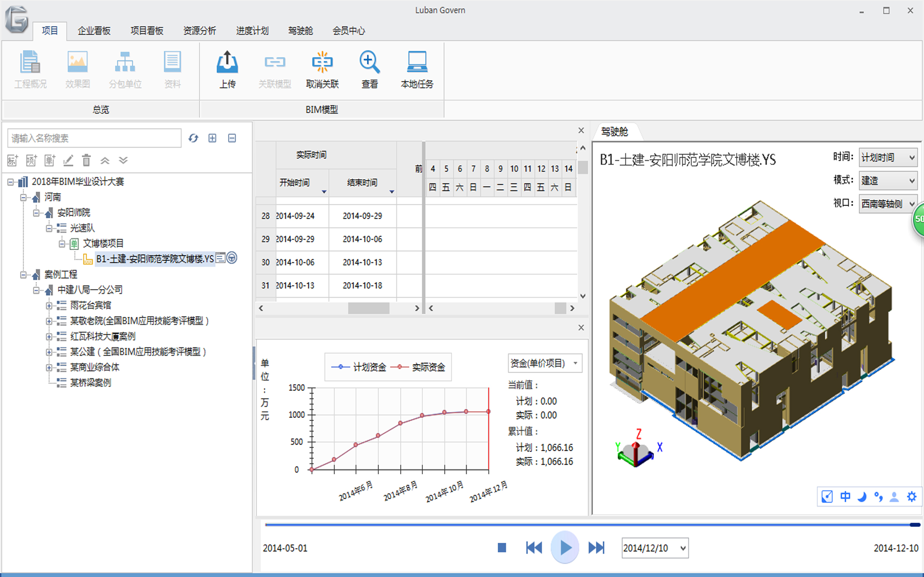Image resolution: width=924 pixels, height=577 pixels.
Task: Switch to the 会员中心 ribbon tab
Action: [x=349, y=31]
